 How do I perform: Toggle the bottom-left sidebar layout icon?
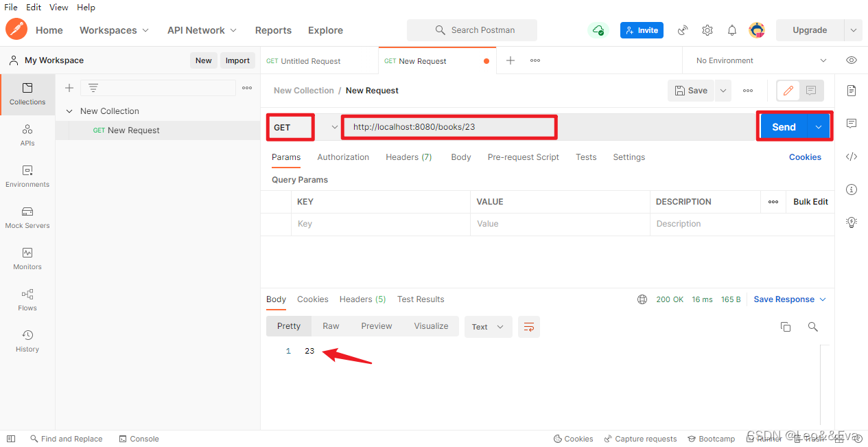(x=11, y=438)
